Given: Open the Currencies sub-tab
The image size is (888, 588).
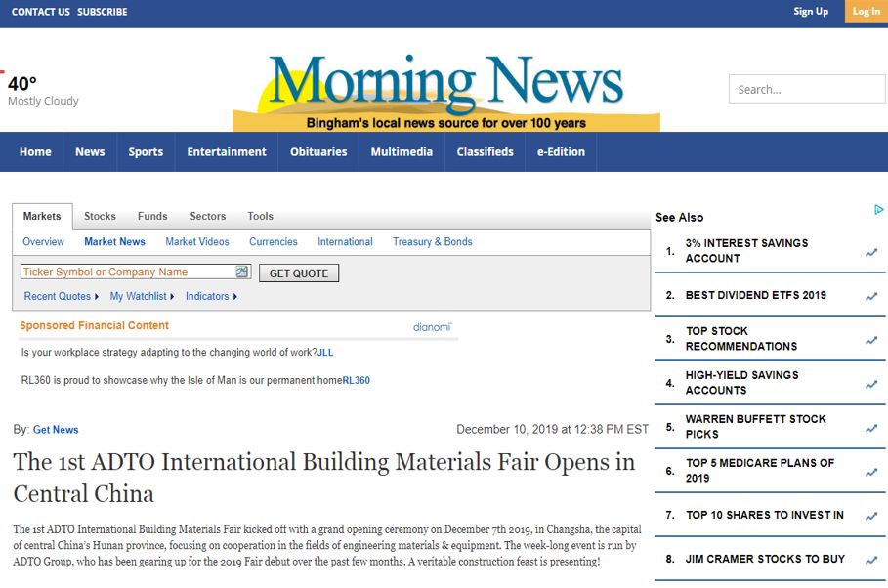Looking at the screenshot, I should point(273,242).
